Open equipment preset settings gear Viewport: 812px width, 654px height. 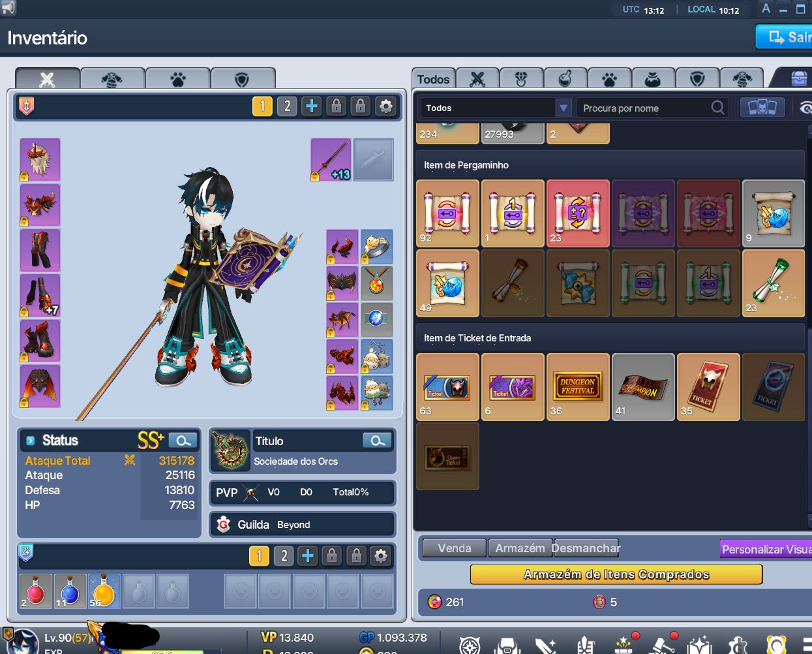(385, 106)
